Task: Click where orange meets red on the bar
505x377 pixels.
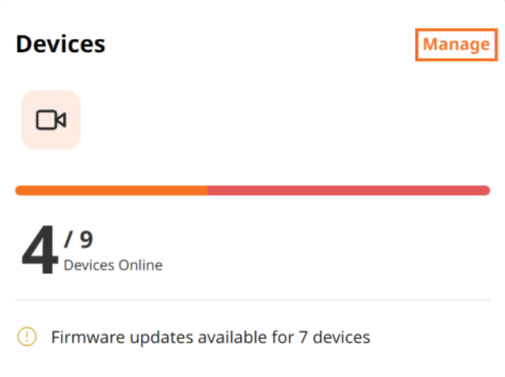Action: tap(207, 191)
